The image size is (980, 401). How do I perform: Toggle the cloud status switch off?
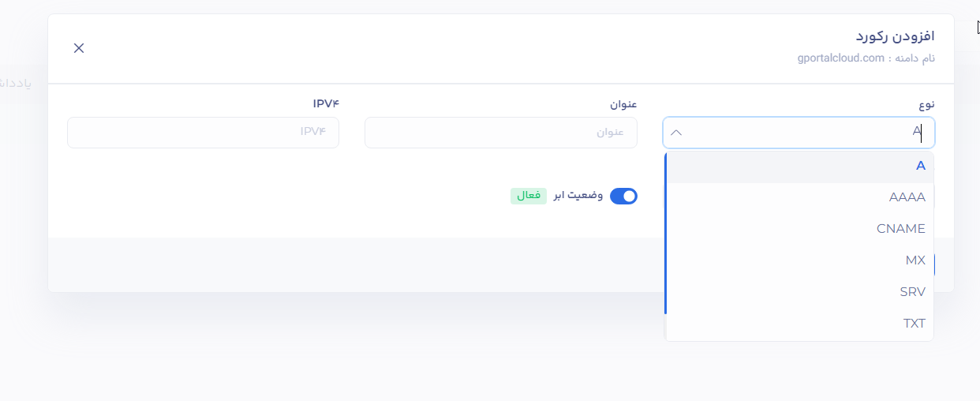(623, 196)
